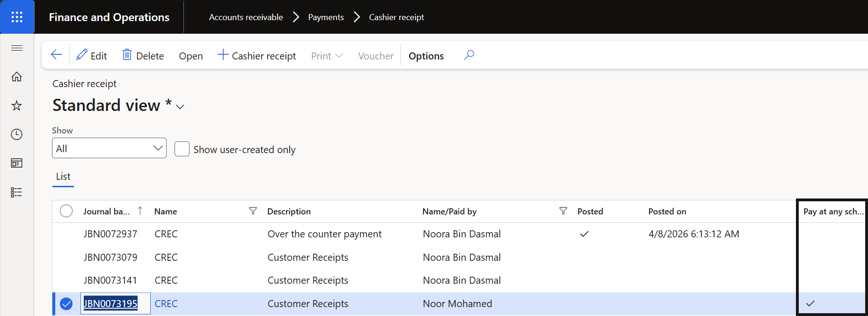The width and height of the screenshot is (868, 316).
Task: Click Pay at any schedule checkmark in JBN0073195 row
Action: coord(810,304)
